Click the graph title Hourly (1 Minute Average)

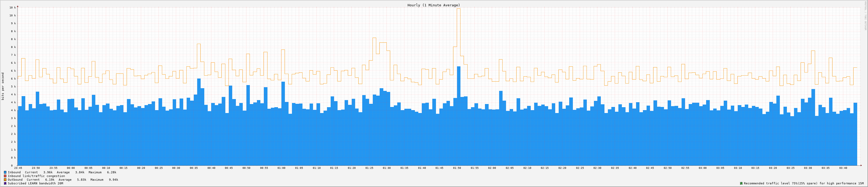[x=433, y=5]
